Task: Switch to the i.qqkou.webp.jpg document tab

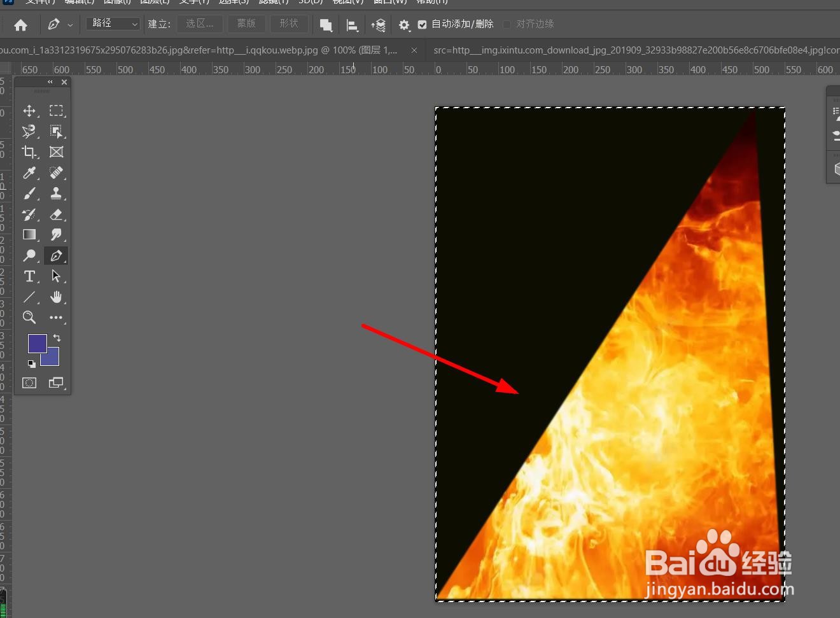Action: tap(199, 50)
